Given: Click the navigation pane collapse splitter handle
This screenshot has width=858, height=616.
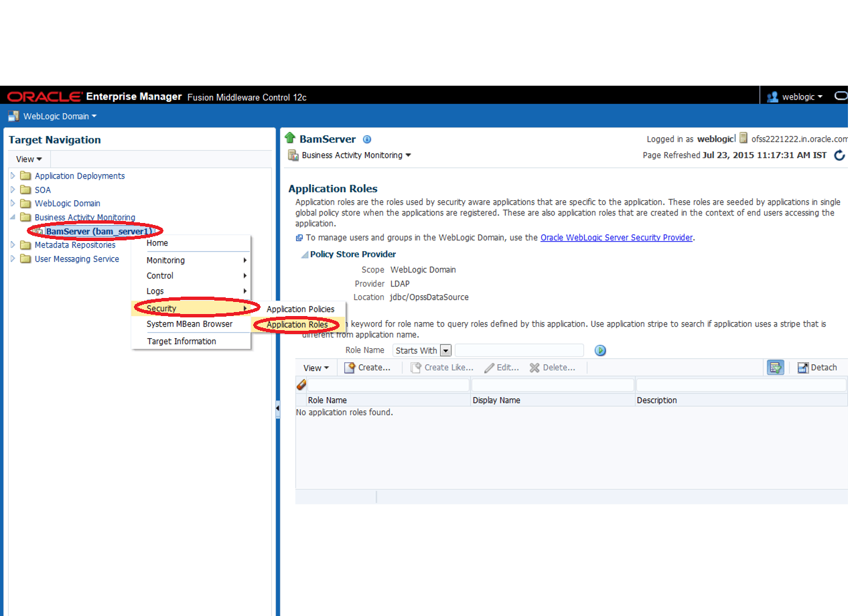Looking at the screenshot, I should (278, 410).
